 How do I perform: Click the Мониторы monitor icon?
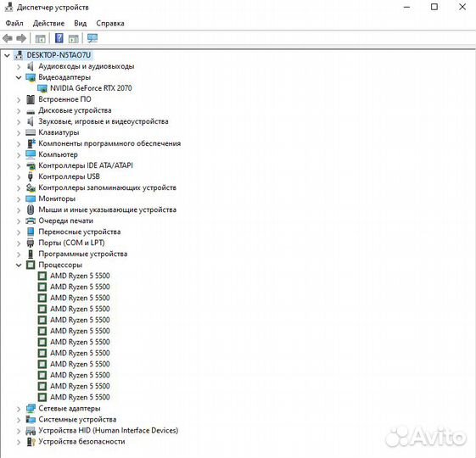pyautogui.click(x=31, y=198)
